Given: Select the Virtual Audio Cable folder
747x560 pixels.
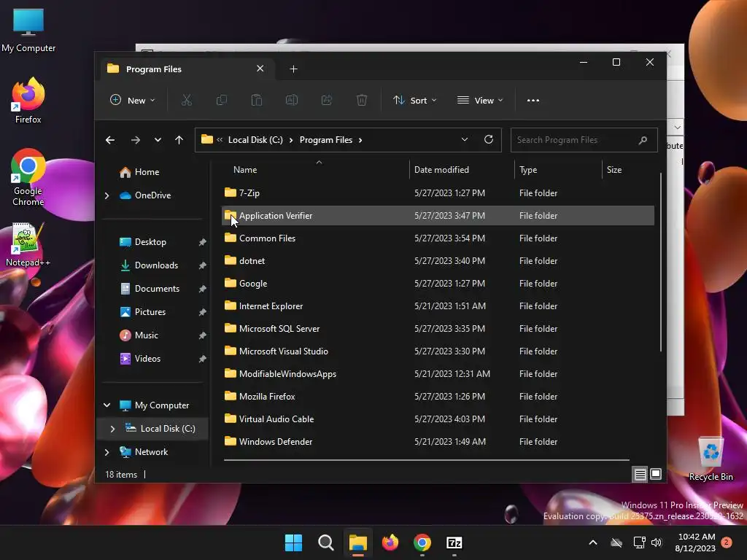Looking at the screenshot, I should 438,419.
